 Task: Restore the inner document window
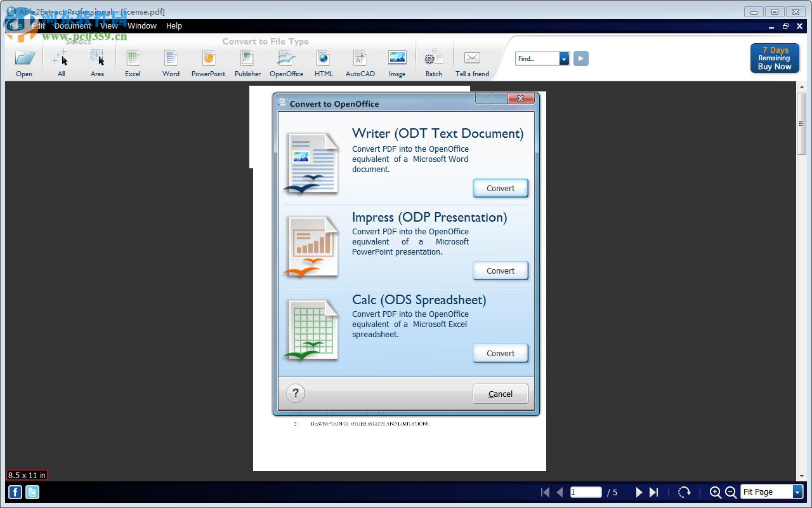pyautogui.click(x=785, y=26)
